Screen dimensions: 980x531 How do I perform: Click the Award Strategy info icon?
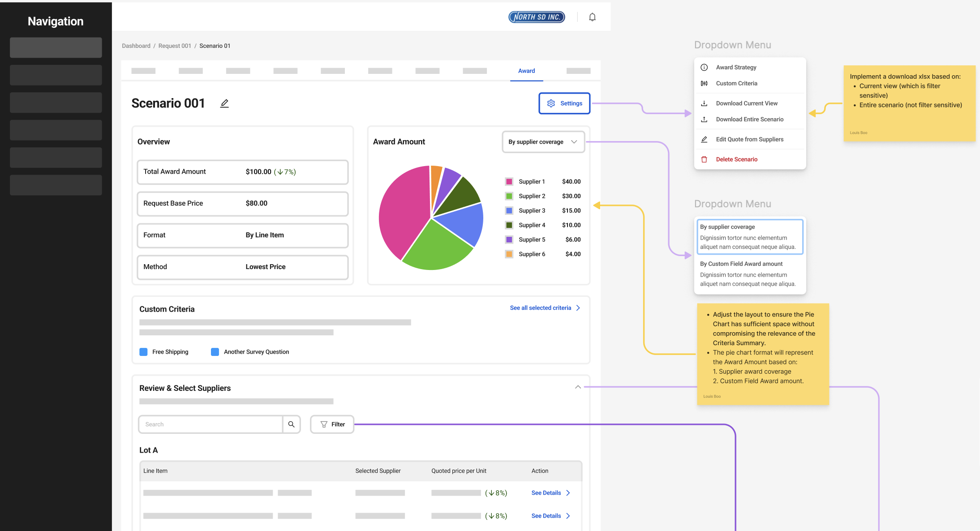coord(704,67)
